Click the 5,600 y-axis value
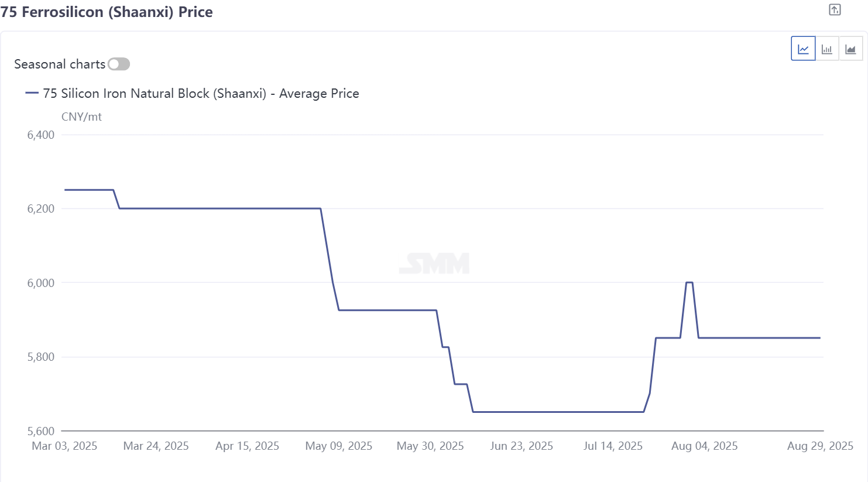Image resolution: width=868 pixels, height=482 pixels. coord(41,431)
